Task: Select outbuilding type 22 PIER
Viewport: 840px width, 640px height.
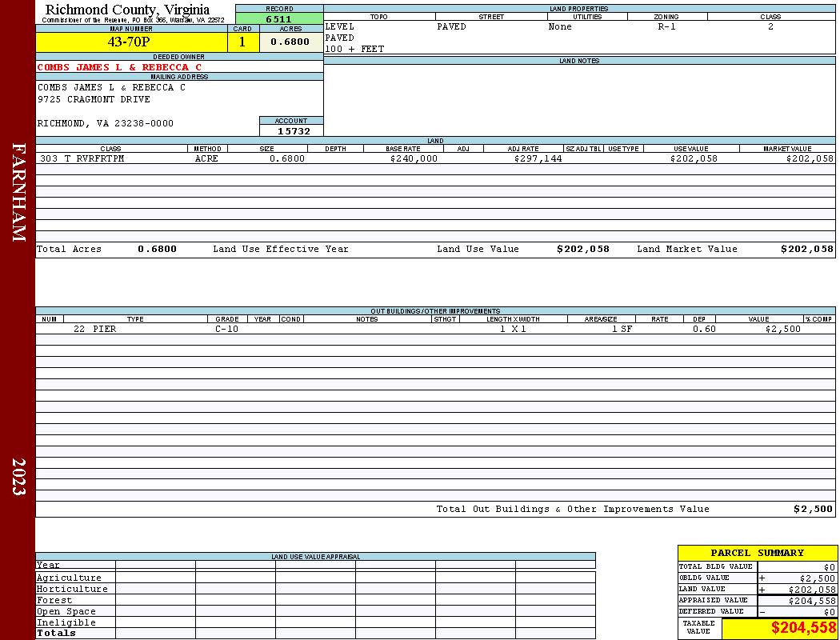Action: pyautogui.click(x=95, y=329)
